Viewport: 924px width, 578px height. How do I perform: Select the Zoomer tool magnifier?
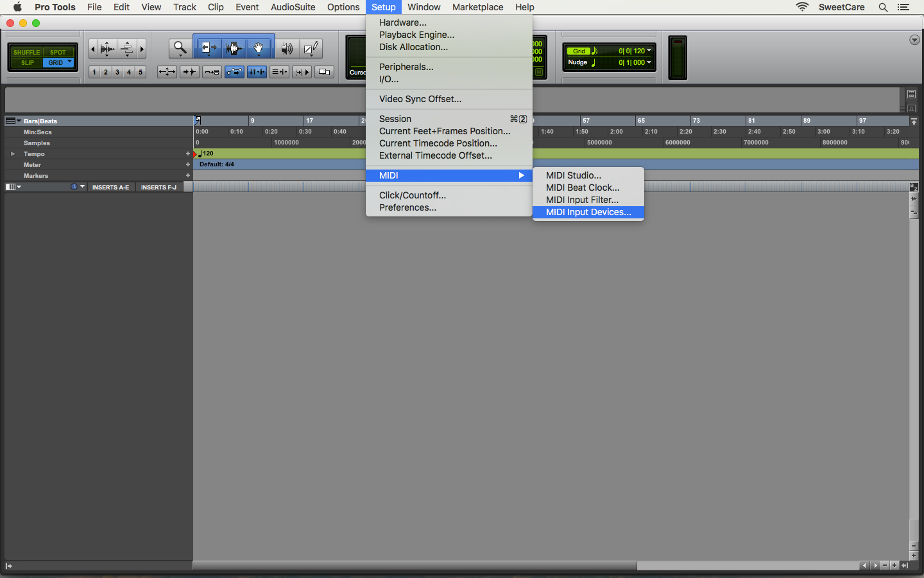pos(180,48)
